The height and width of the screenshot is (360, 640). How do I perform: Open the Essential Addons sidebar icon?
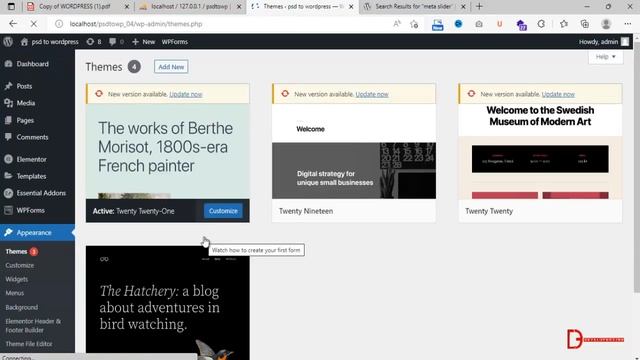[8, 193]
